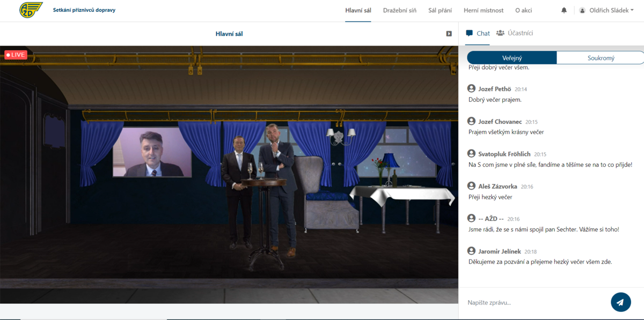This screenshot has height=320, width=644.
Task: Expand the Oldřich Sládek account dropdown
Action: point(611,10)
